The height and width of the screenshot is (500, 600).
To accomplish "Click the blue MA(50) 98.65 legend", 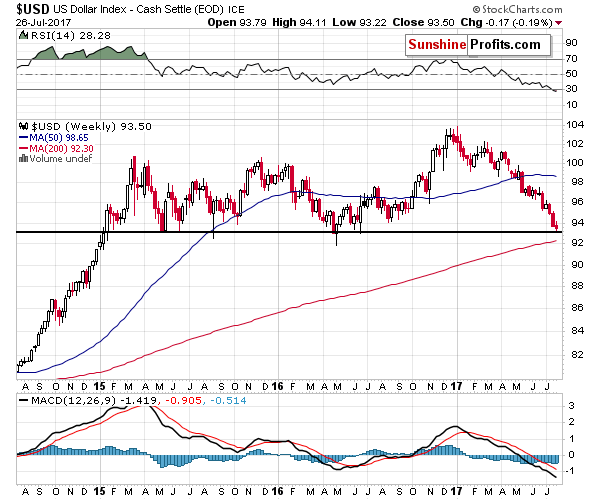I will (x=54, y=138).
